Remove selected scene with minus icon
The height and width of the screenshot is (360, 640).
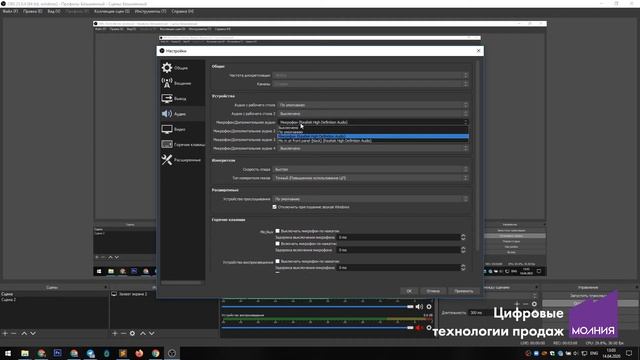click(x=14, y=333)
